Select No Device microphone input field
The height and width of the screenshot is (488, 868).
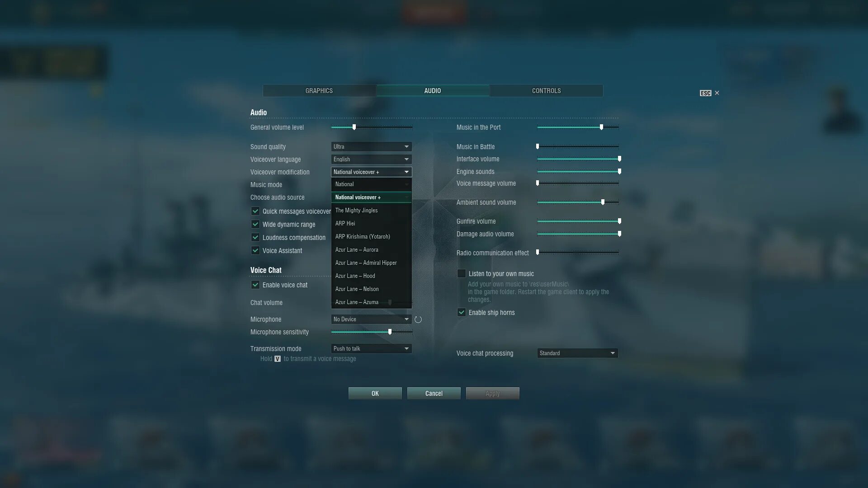click(x=370, y=319)
